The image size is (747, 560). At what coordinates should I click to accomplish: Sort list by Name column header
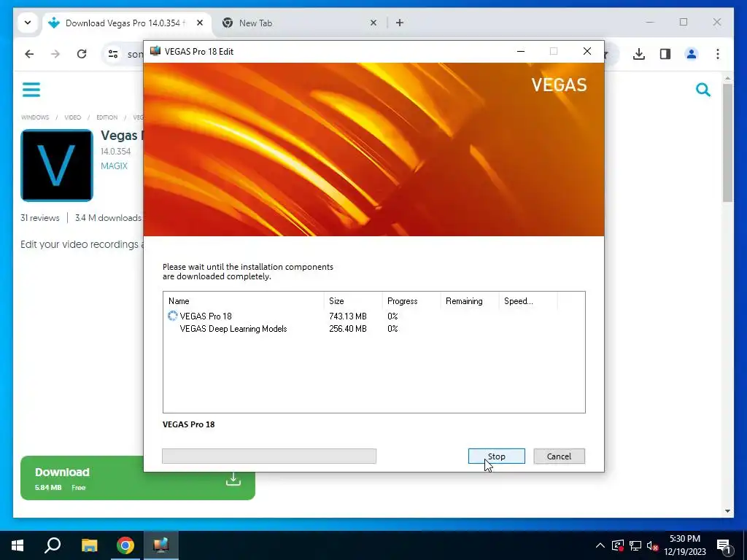[x=244, y=301]
